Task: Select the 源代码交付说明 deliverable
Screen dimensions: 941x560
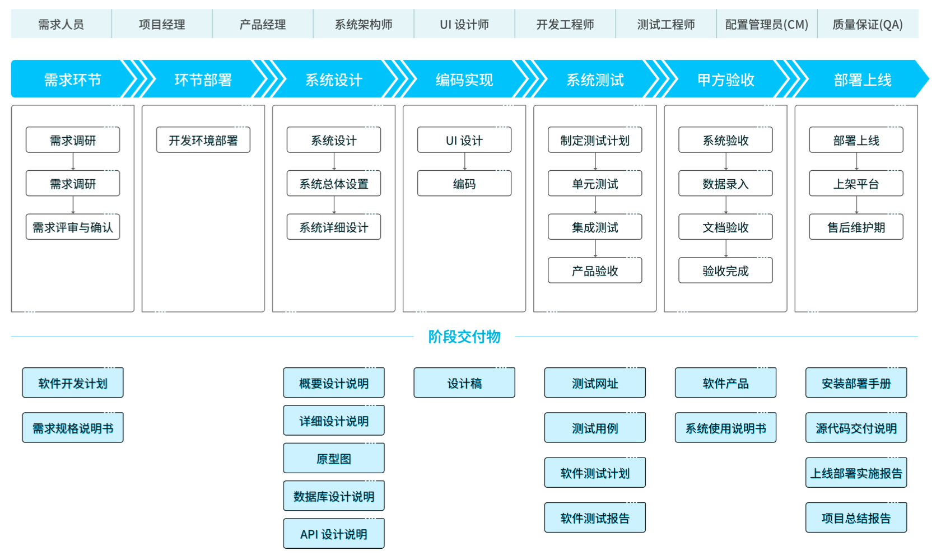Action: (x=856, y=428)
